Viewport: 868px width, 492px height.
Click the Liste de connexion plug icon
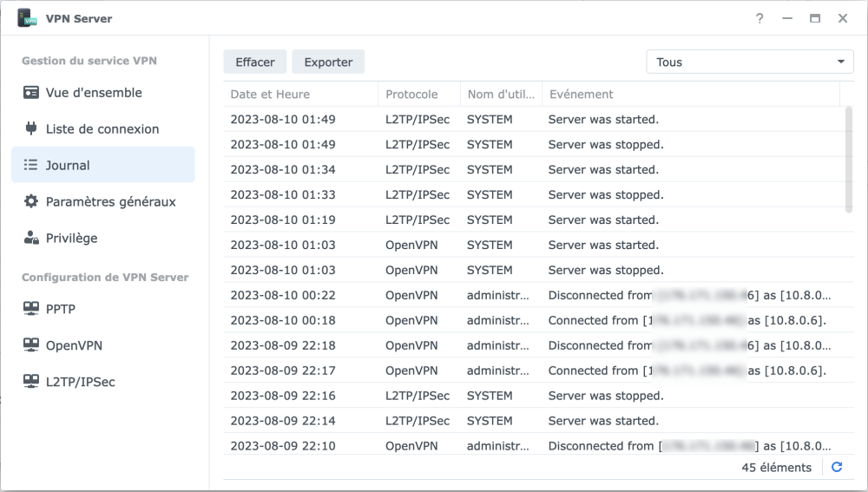pyautogui.click(x=31, y=129)
